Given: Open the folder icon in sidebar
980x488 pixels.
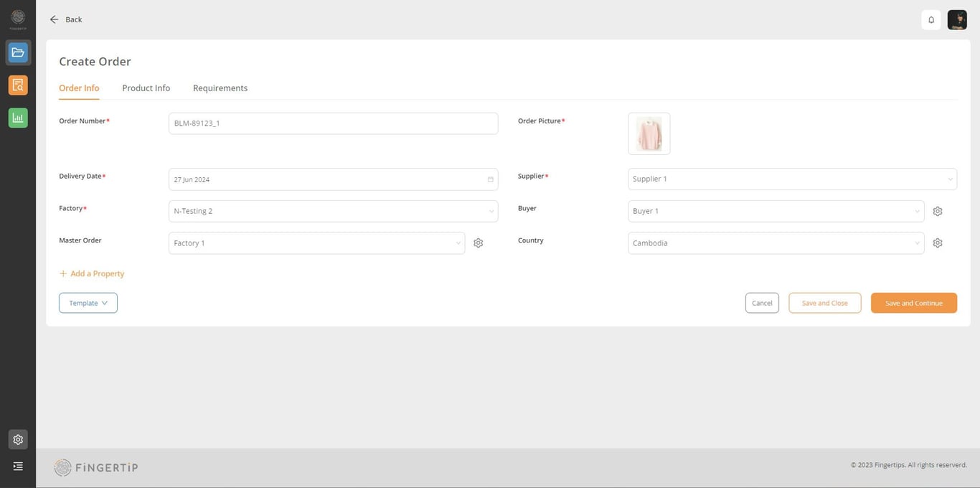Looking at the screenshot, I should tap(18, 52).
